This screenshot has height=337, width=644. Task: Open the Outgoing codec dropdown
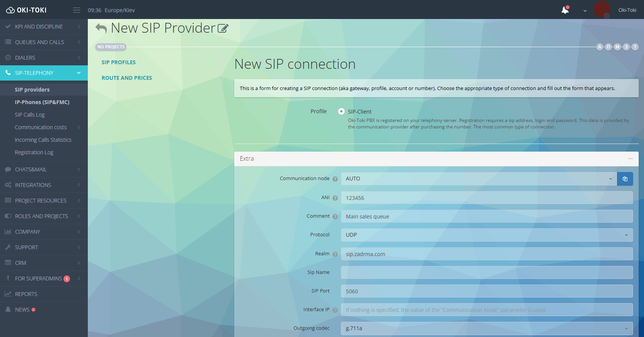(x=487, y=329)
